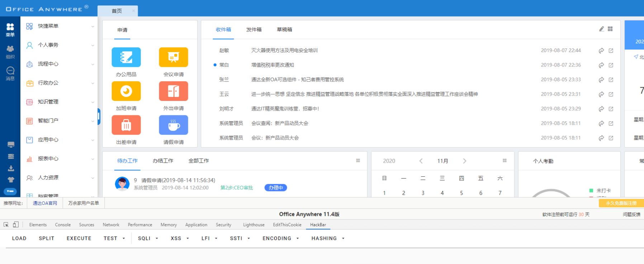Screen dimensions: 644x264
Task: Open the ENCODING dropdown in HackBar
Action: click(280, 238)
